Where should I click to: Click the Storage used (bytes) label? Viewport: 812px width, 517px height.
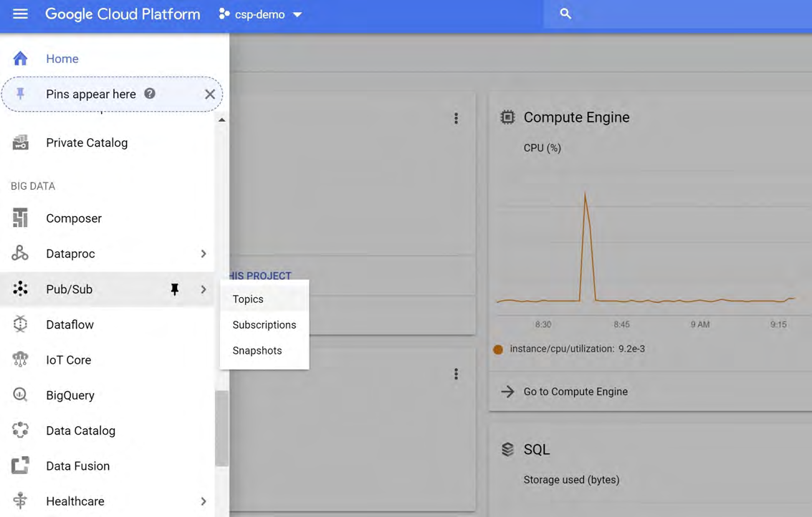571,480
